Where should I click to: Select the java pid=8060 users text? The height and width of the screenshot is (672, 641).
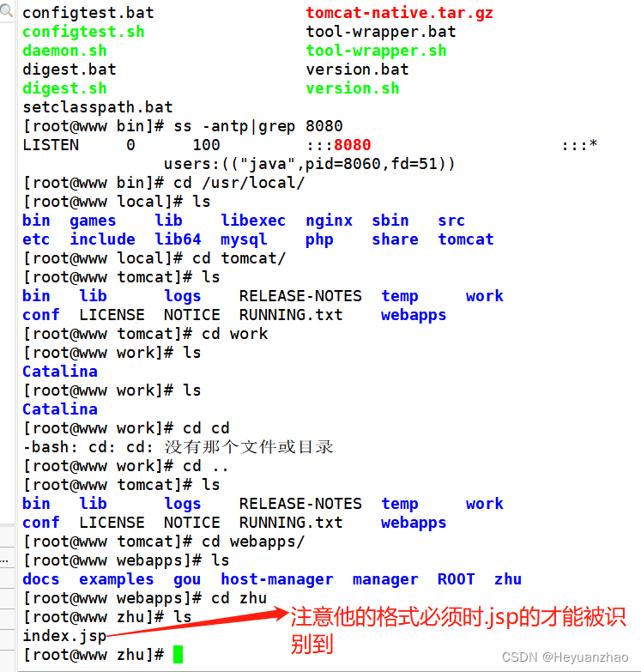[310, 164]
